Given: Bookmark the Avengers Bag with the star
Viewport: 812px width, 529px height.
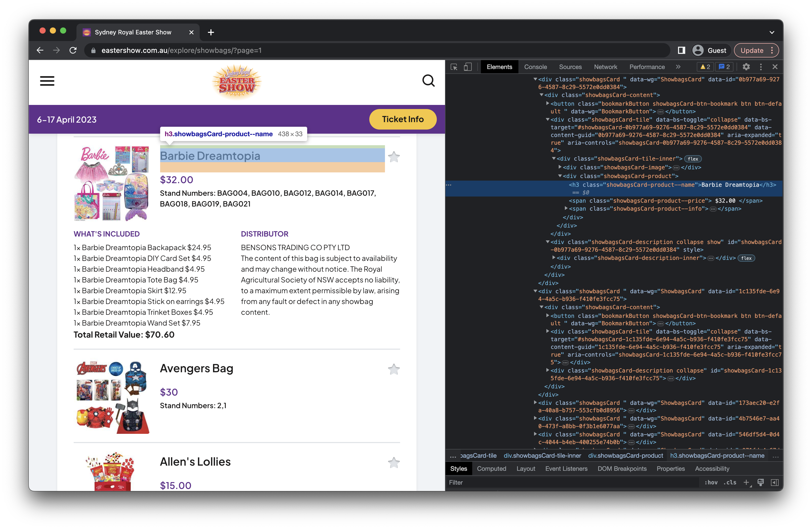Looking at the screenshot, I should point(394,369).
